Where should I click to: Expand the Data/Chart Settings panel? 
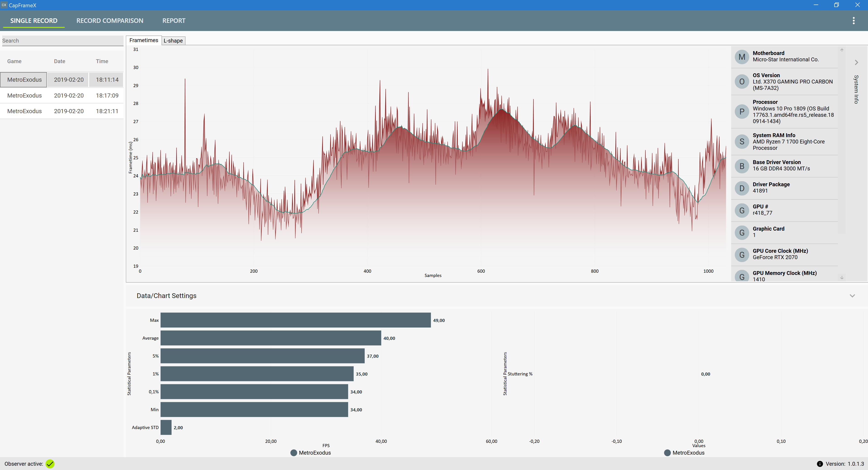pos(852,296)
